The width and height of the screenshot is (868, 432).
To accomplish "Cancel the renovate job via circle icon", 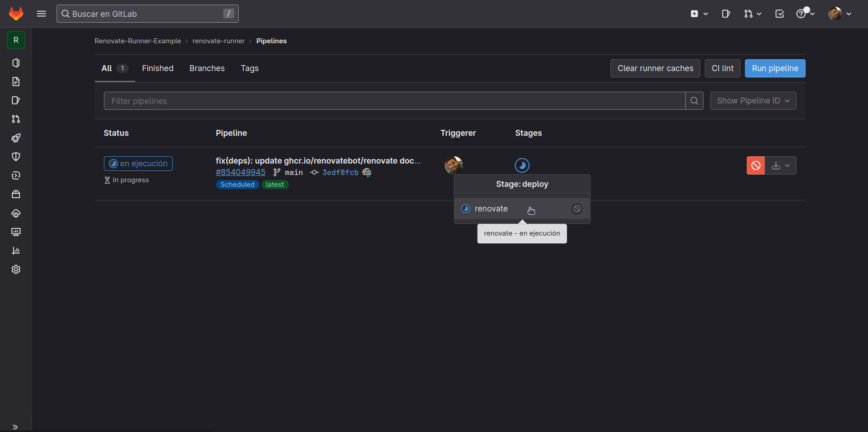I will click(577, 209).
